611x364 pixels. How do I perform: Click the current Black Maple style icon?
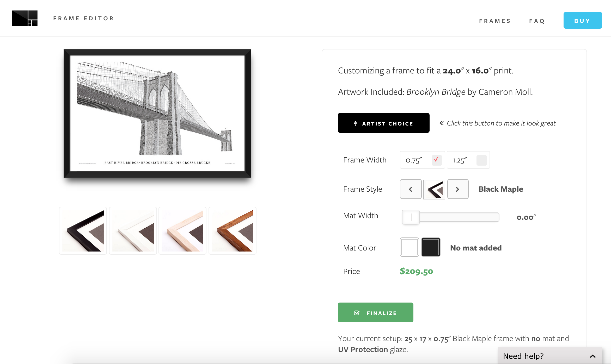(x=434, y=189)
